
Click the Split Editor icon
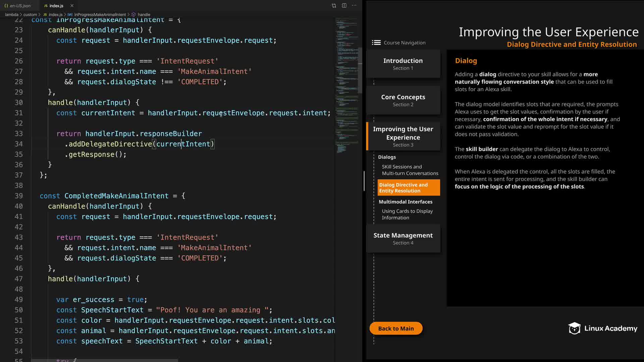point(344,6)
